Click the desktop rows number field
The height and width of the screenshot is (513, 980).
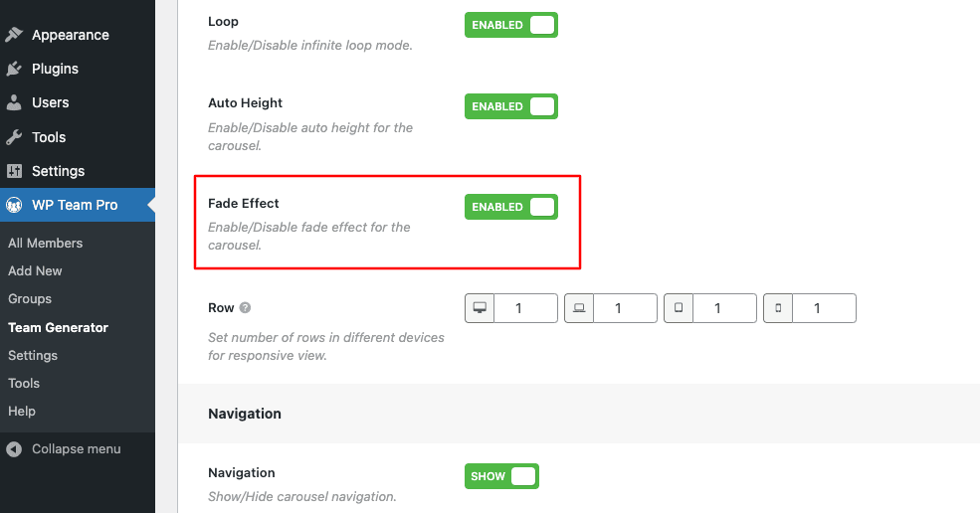(525, 308)
